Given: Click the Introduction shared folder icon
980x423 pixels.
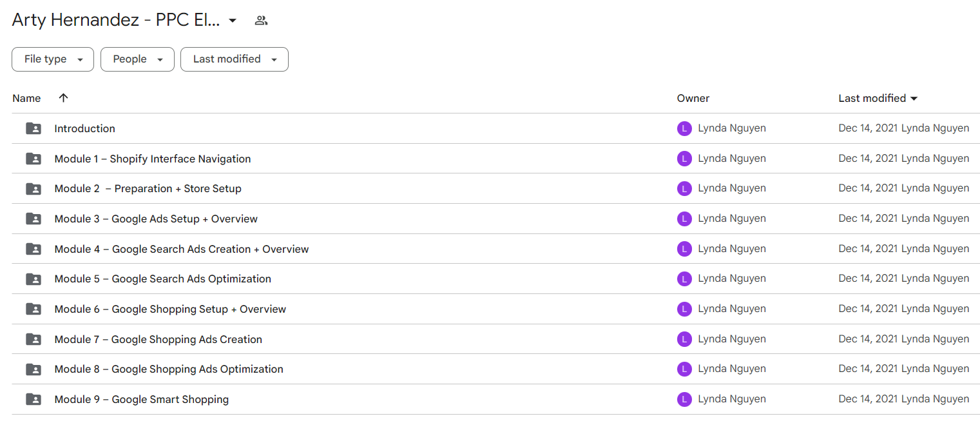Looking at the screenshot, I should 34,128.
